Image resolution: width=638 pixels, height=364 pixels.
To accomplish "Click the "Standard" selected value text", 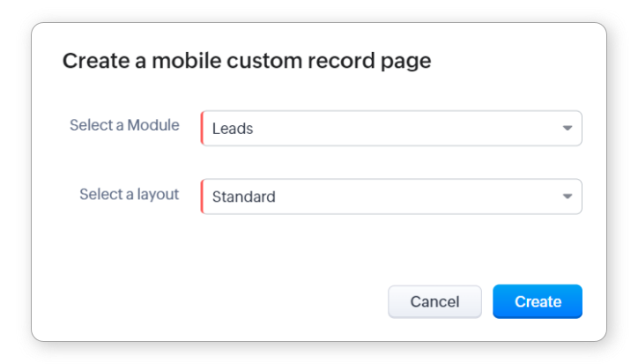I will point(244,197).
